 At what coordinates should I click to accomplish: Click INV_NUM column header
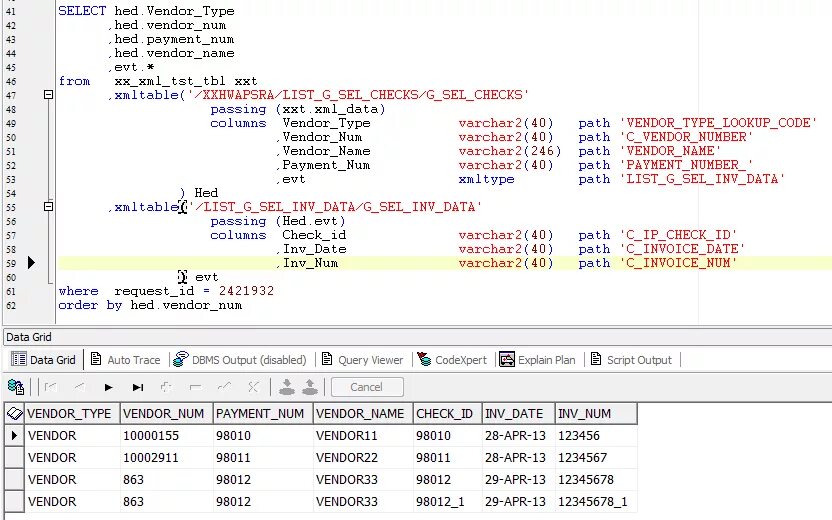[596, 413]
